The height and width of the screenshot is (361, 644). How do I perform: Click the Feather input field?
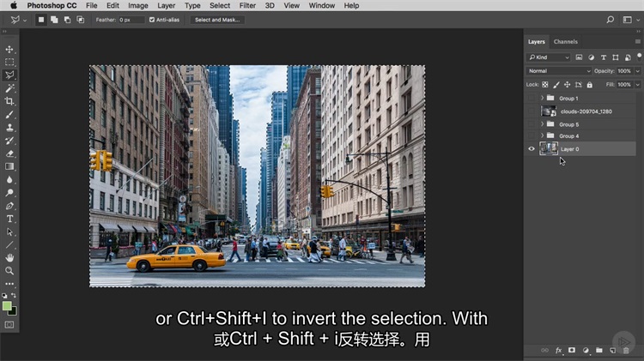pyautogui.click(x=131, y=19)
